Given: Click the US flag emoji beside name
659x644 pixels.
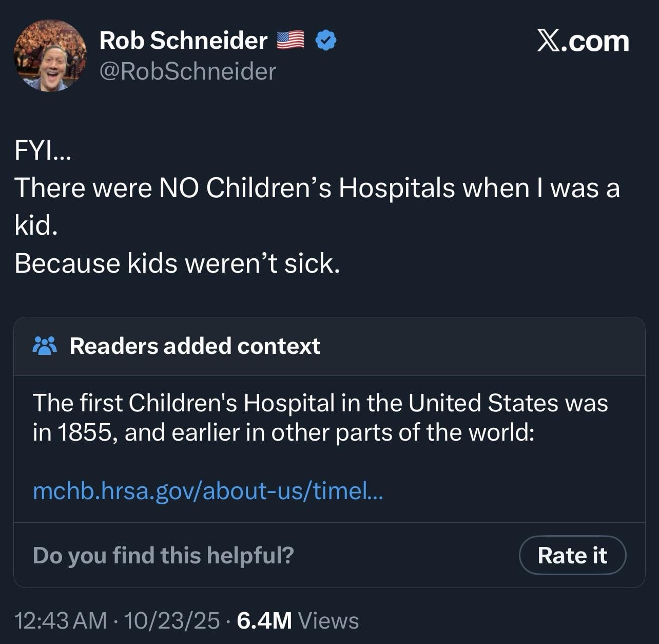Looking at the screenshot, I should pyautogui.click(x=290, y=40).
